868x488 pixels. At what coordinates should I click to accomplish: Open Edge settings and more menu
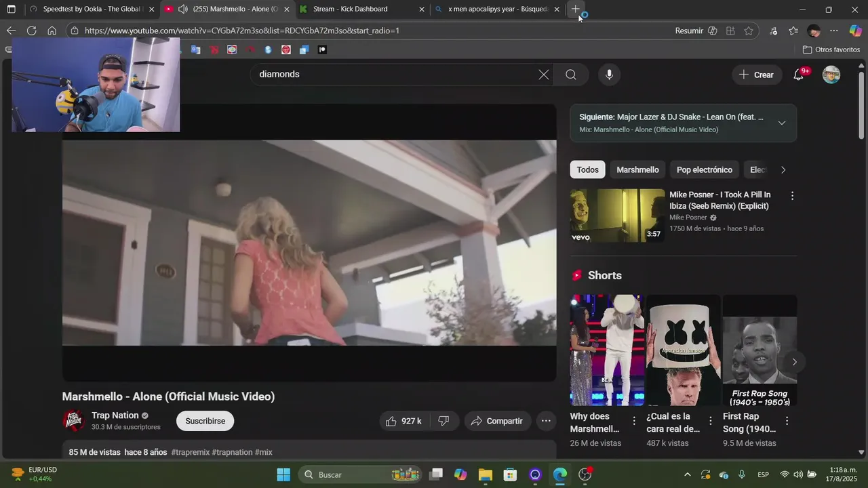click(834, 30)
